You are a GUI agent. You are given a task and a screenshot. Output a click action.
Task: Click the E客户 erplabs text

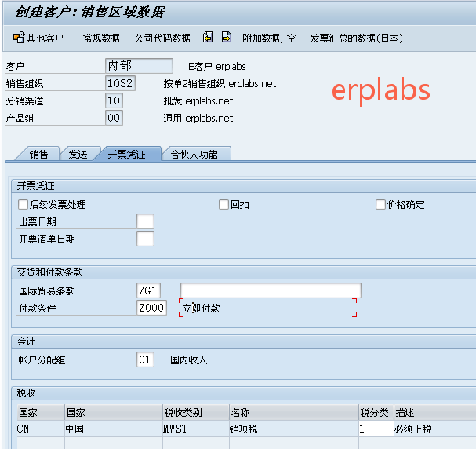click(216, 66)
